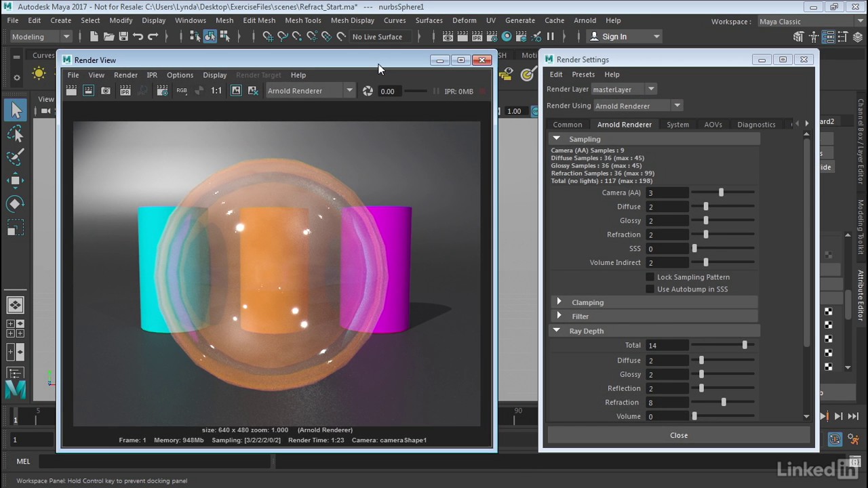The image size is (868, 488).
Task: Toggle the pause Viewport 2 display button
Action: click(x=551, y=37)
